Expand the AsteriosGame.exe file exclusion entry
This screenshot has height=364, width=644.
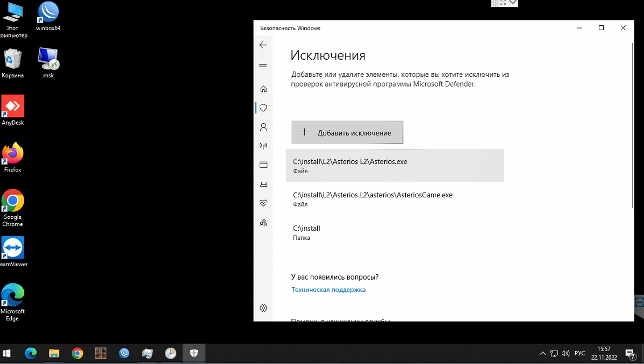(395, 199)
